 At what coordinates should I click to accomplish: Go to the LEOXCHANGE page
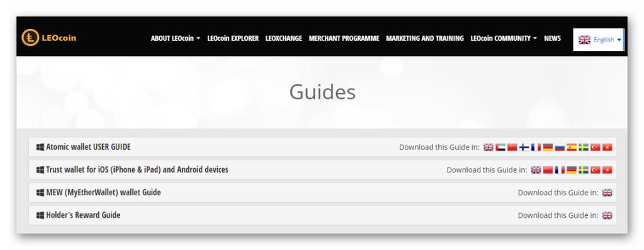284,38
